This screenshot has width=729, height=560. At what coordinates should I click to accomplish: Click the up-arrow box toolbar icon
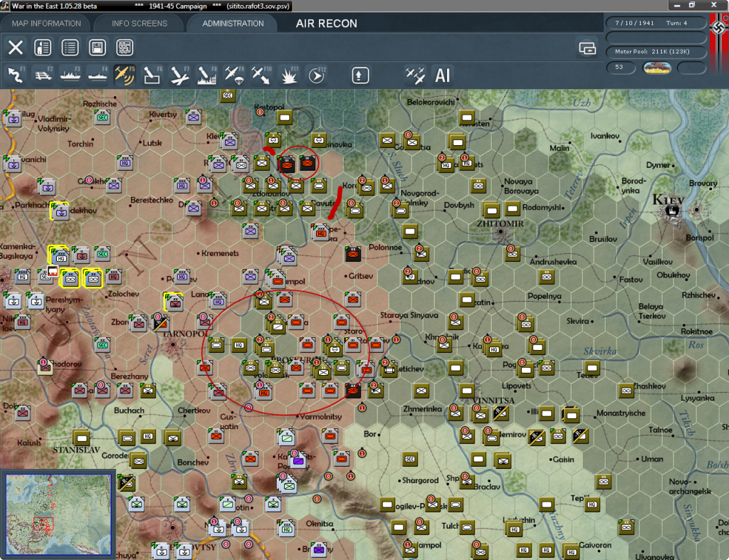pyautogui.click(x=360, y=75)
